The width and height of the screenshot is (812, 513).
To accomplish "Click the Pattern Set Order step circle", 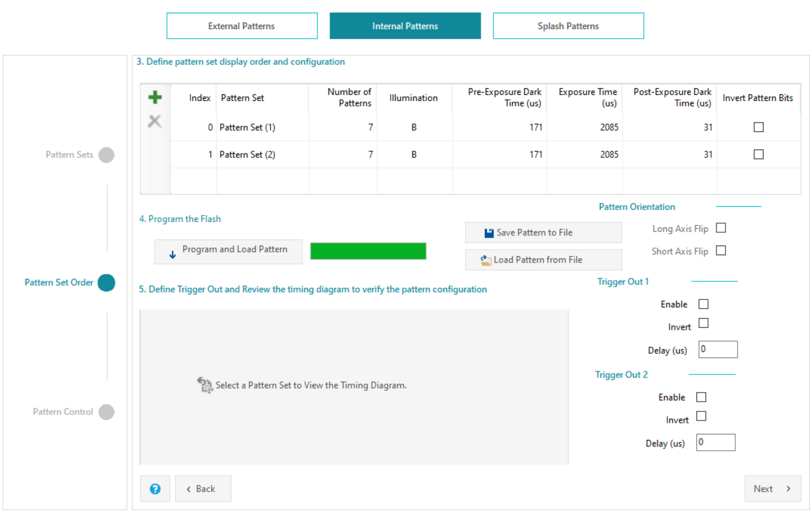I will (106, 283).
